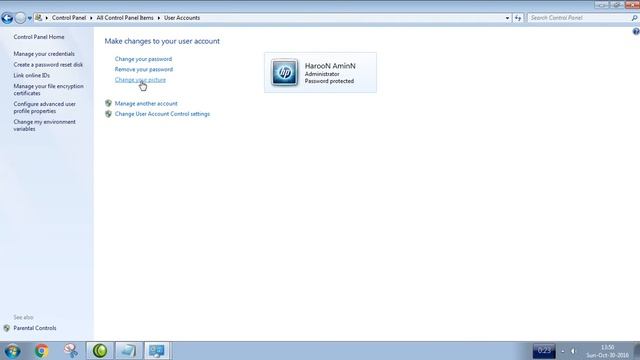
Task: Click the HarooN AminN account name
Action: [330, 66]
